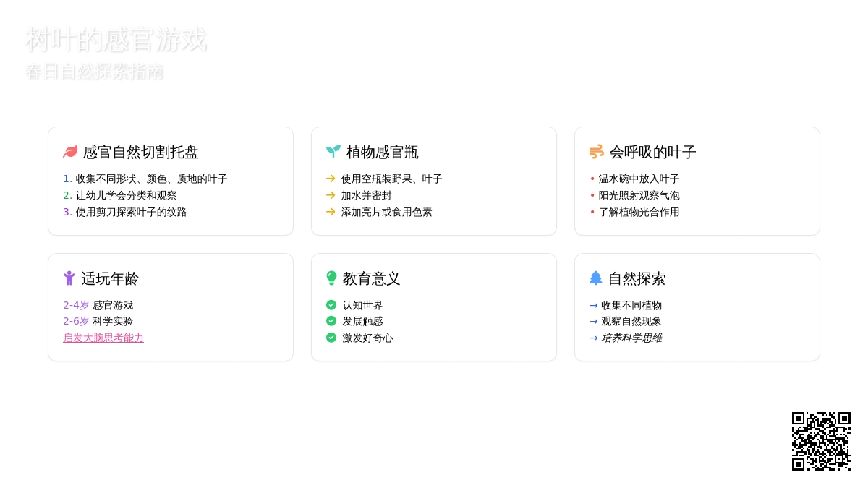Image resolution: width=868 pixels, height=488 pixels.
Task: Click the green check beside 认知世界
Action: (x=331, y=305)
